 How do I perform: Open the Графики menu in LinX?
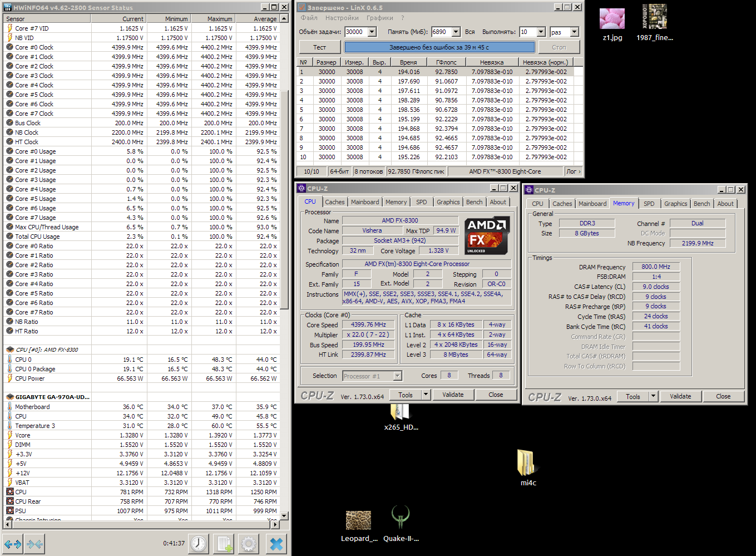[x=379, y=18]
